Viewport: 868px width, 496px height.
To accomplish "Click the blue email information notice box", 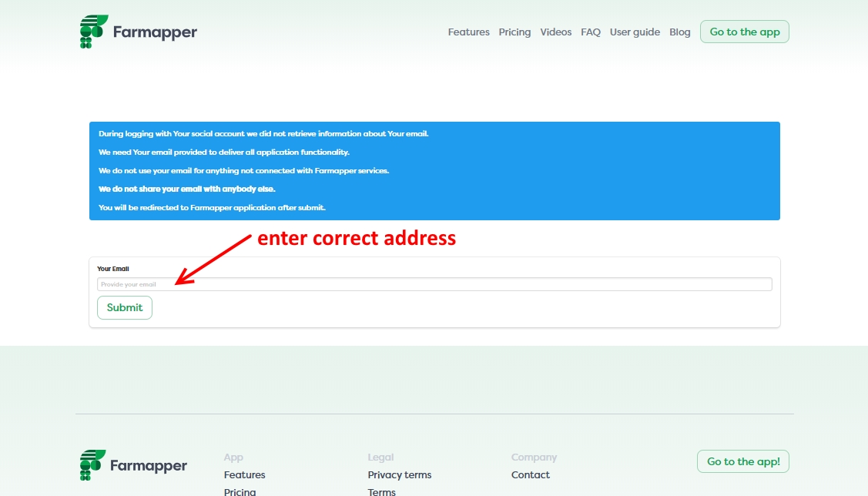I will point(434,171).
